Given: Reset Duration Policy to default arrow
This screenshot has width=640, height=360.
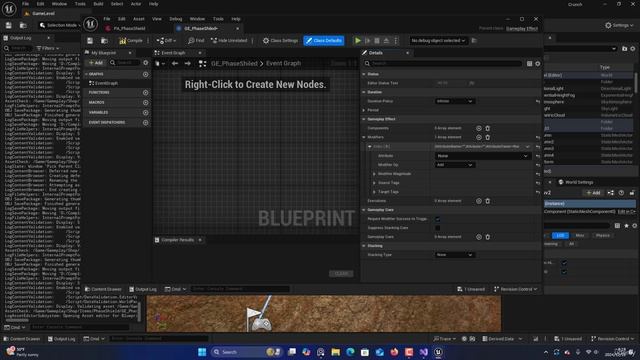Looking at the screenshot, I should 538,101.
